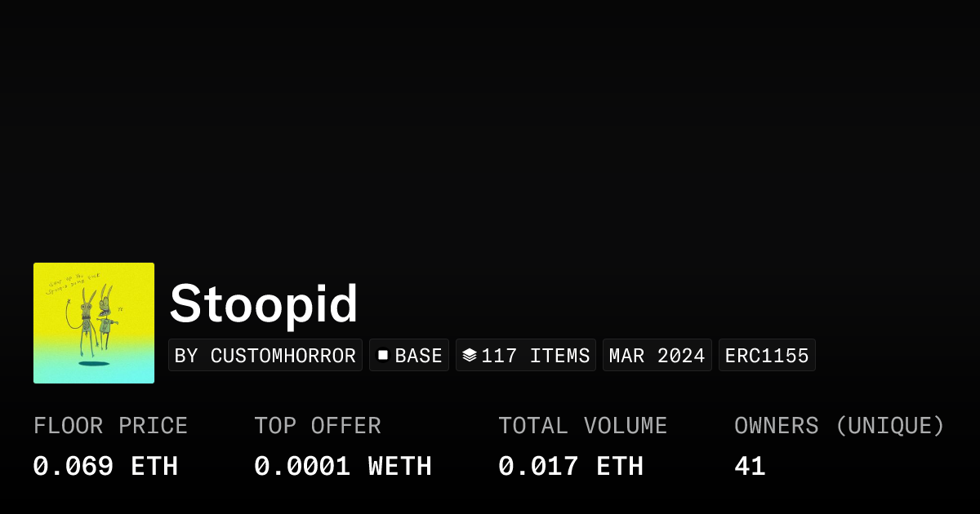Select the 0.069 ETH floor price value

[105, 467]
